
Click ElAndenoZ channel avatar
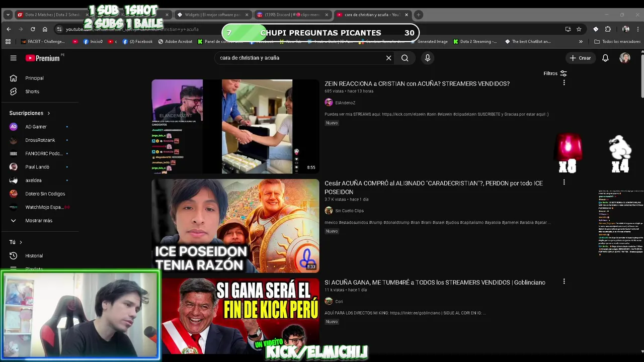(329, 103)
